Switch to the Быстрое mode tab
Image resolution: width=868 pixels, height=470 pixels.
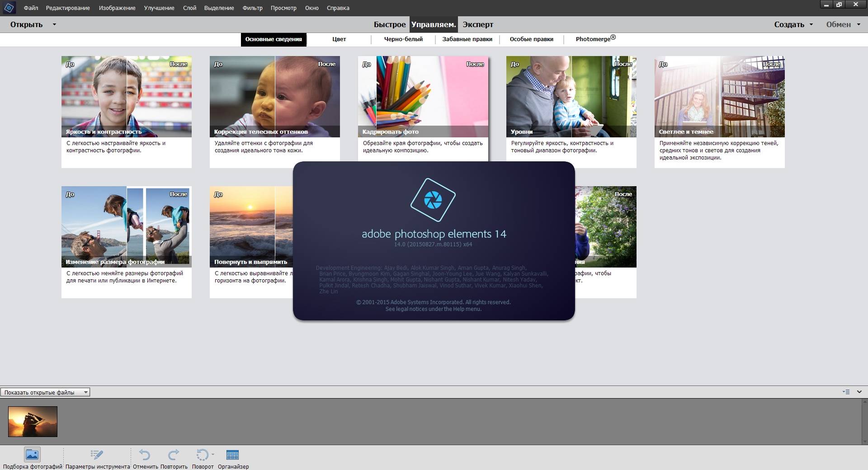pos(390,24)
